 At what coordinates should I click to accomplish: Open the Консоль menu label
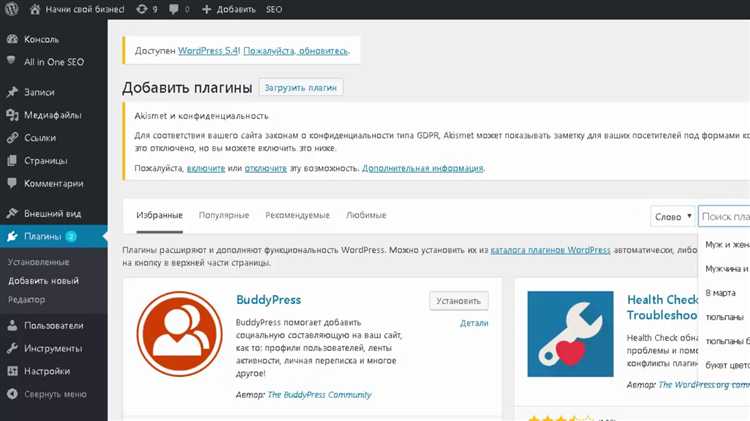click(x=42, y=39)
